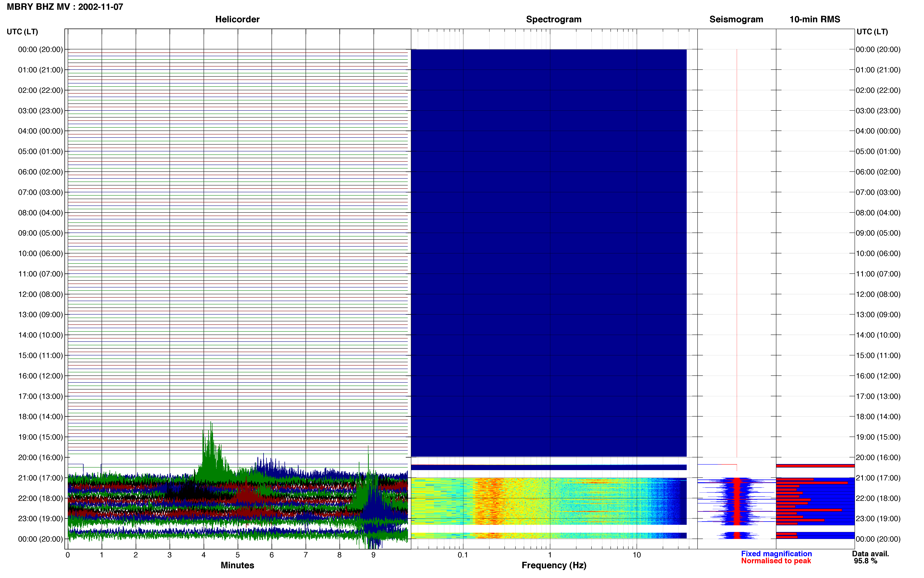Click the title 'MBRY BHZ MV : 2002-11-07'
The image size is (924, 578).
coord(65,7)
